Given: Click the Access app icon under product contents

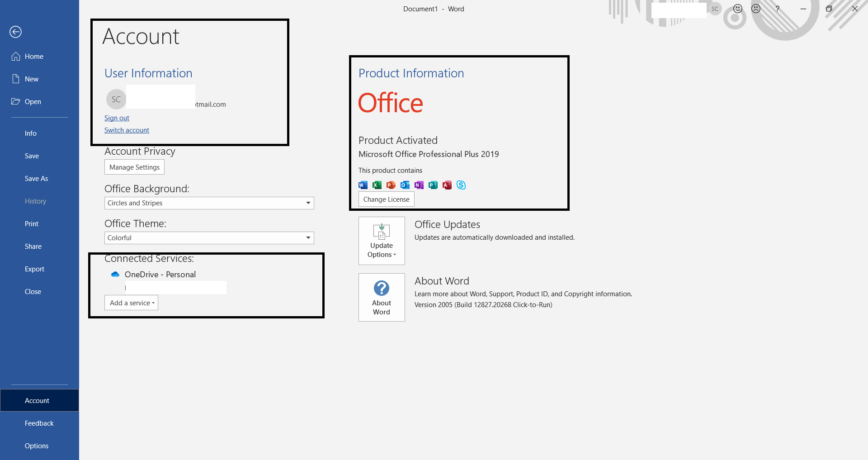Looking at the screenshot, I should click(447, 185).
